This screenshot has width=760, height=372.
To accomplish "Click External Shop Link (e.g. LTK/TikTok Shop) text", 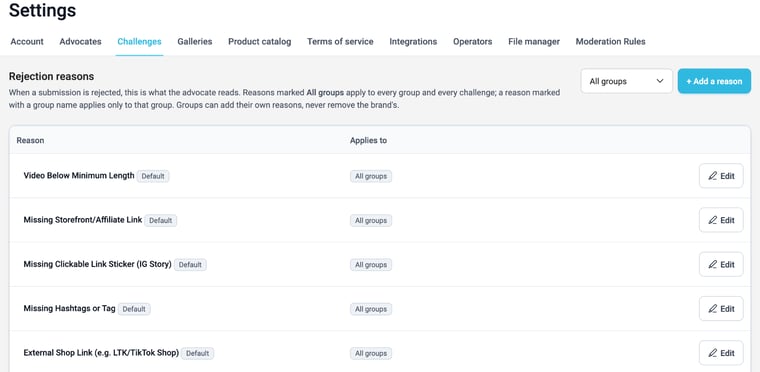I will point(101,353).
